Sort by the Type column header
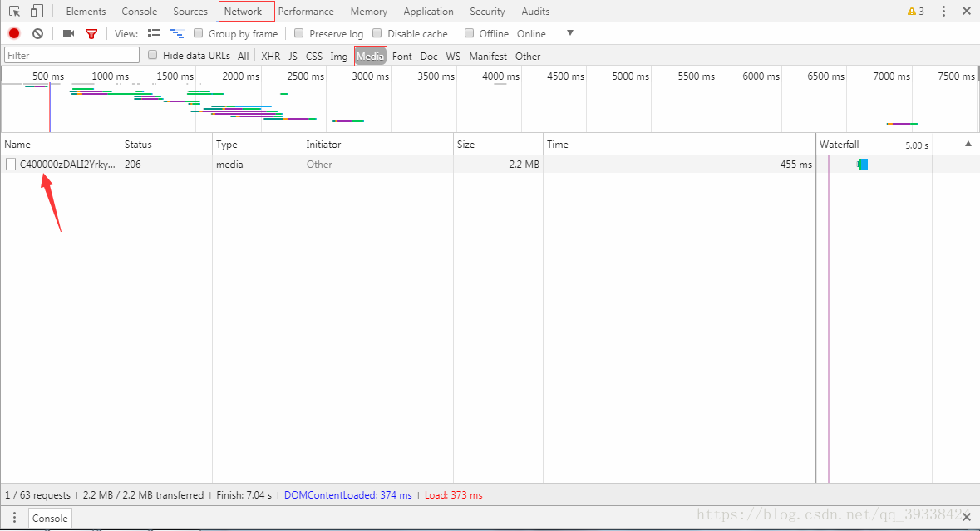 (258, 145)
